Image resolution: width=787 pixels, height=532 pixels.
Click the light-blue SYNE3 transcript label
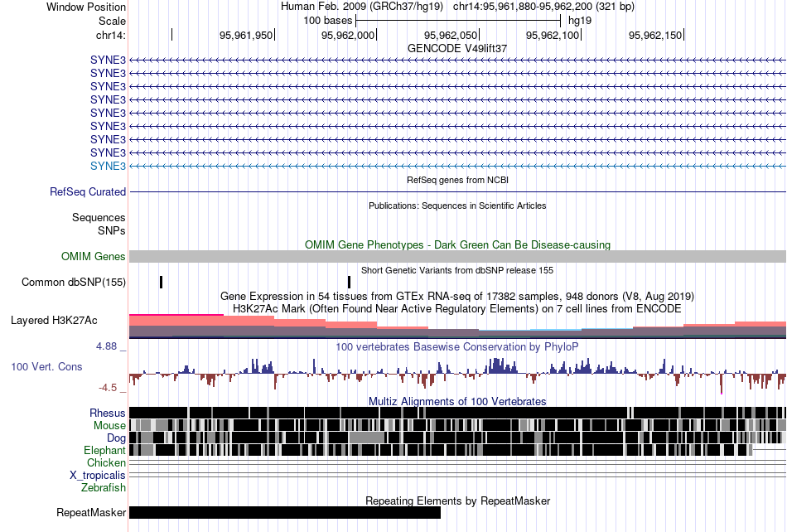pos(108,166)
